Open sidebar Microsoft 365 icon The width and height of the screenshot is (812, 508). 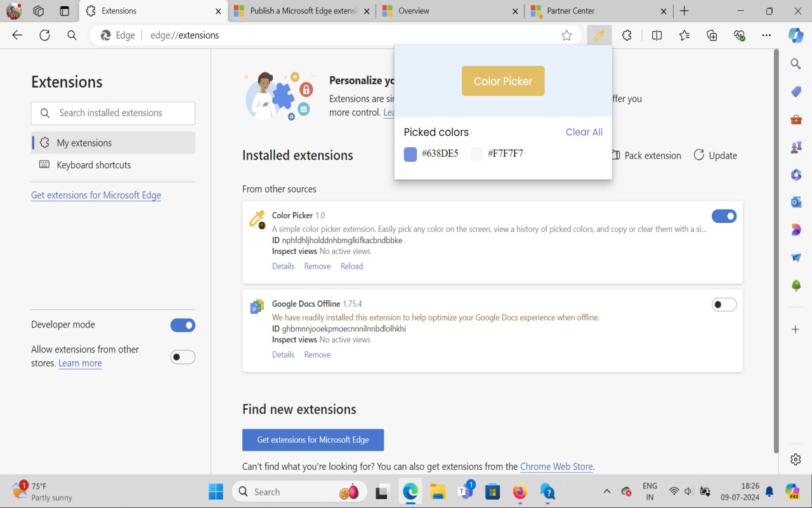796,175
